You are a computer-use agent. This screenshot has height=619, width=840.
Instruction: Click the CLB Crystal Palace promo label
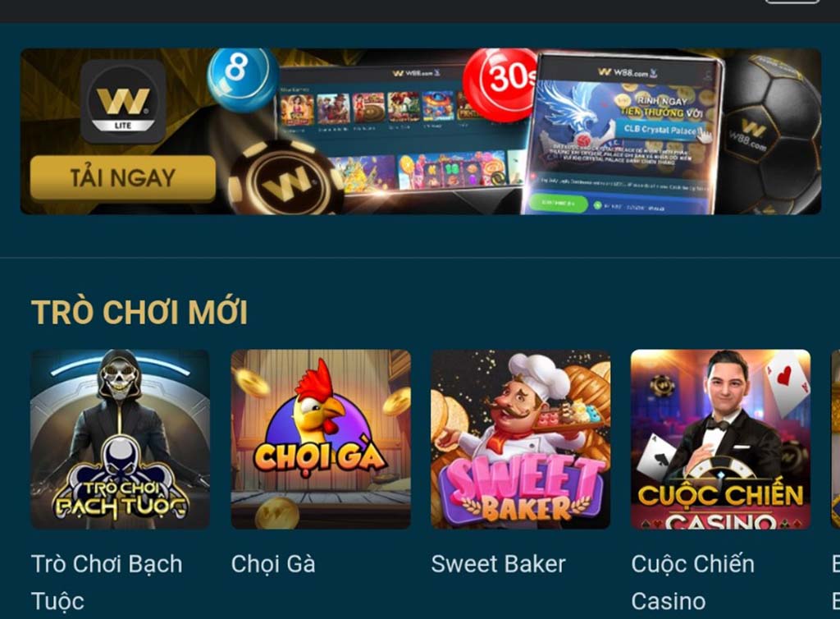pos(660,130)
